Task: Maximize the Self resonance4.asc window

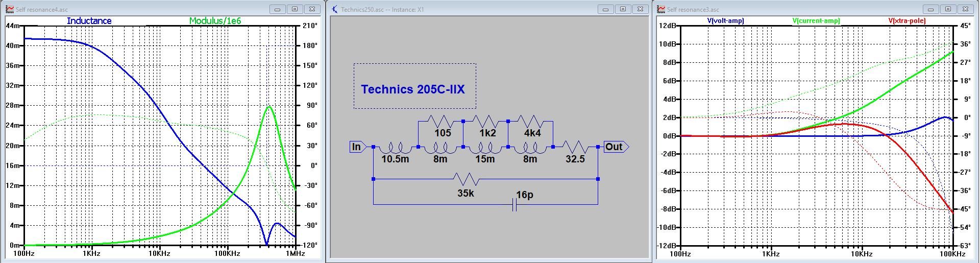Action: point(295,9)
